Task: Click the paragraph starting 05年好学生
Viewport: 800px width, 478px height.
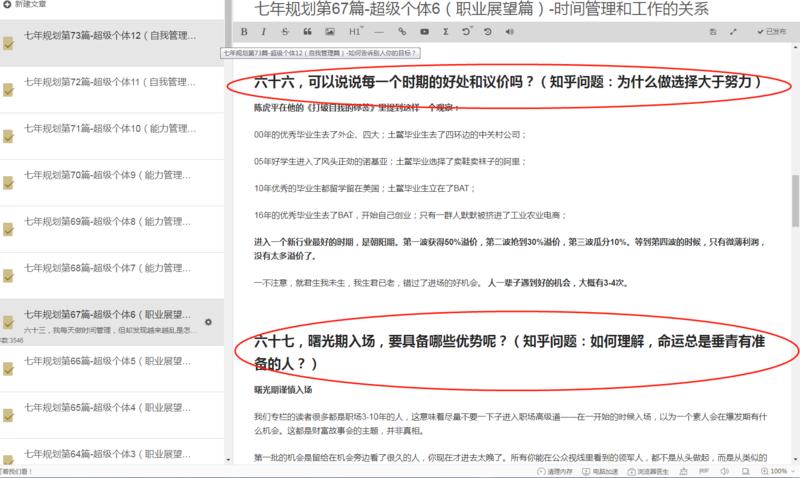Action: tap(390, 162)
